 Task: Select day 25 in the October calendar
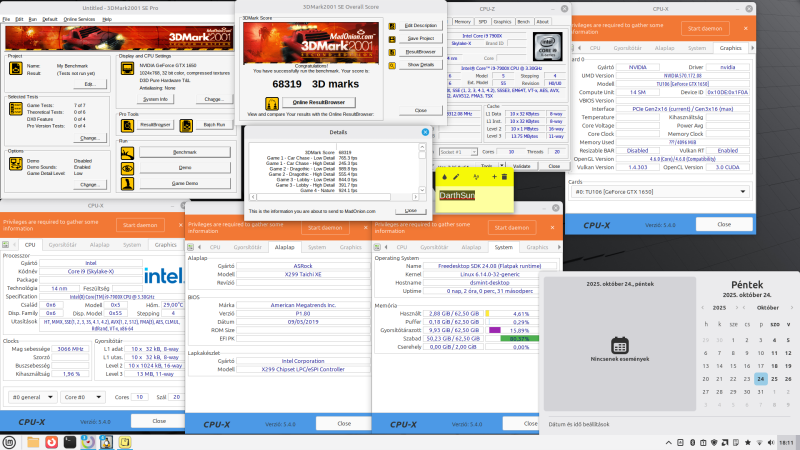pyautogui.click(x=774, y=379)
